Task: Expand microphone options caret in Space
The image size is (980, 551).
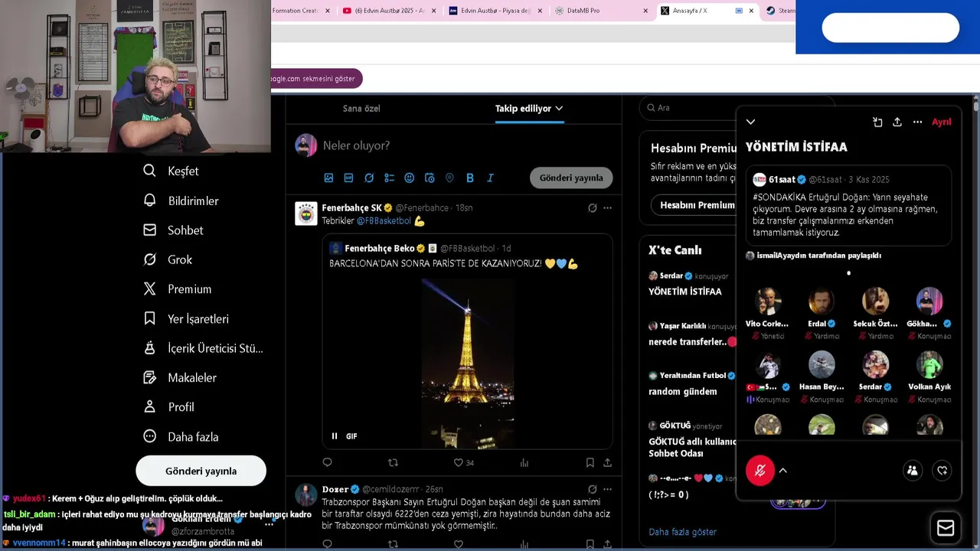Action: coord(782,471)
